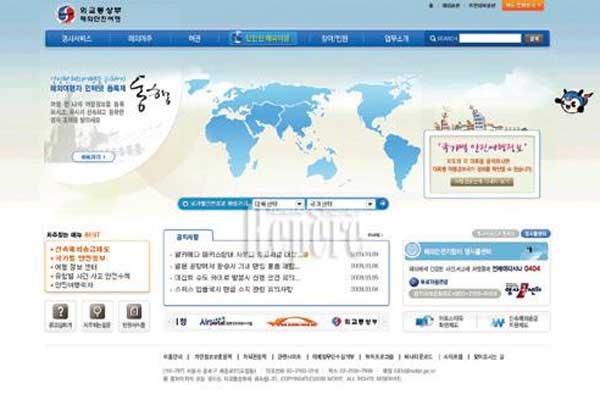Click the cartoon mascot character at right

(x=573, y=101)
